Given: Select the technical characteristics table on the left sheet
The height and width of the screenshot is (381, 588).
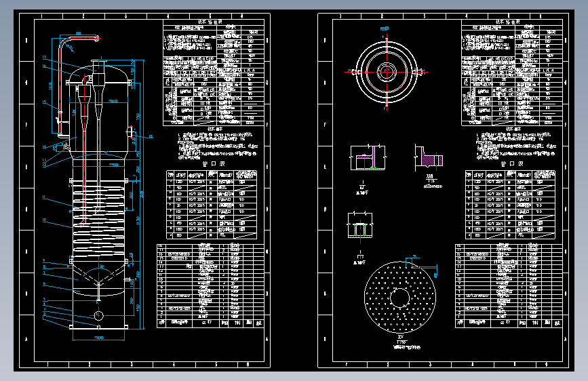Looking at the screenshot, I should click(214, 73).
